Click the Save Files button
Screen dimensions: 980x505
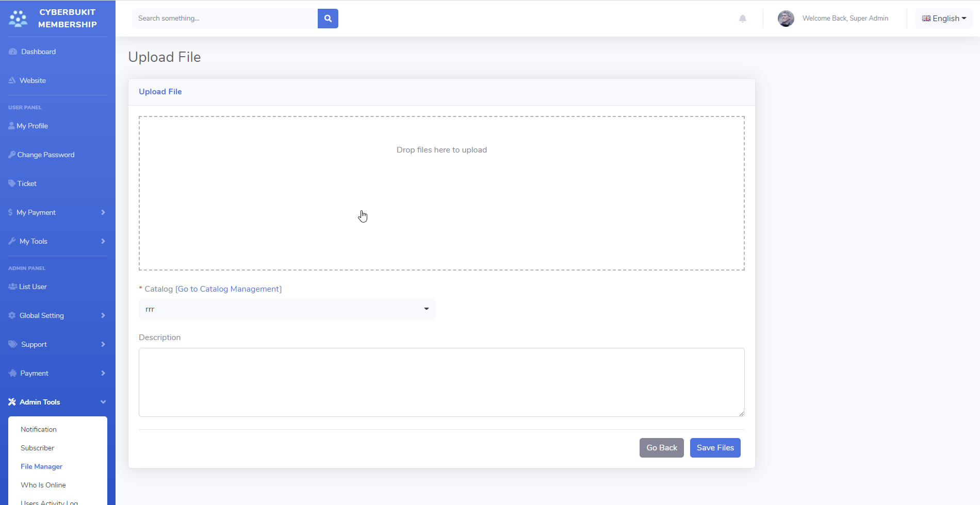coord(715,447)
